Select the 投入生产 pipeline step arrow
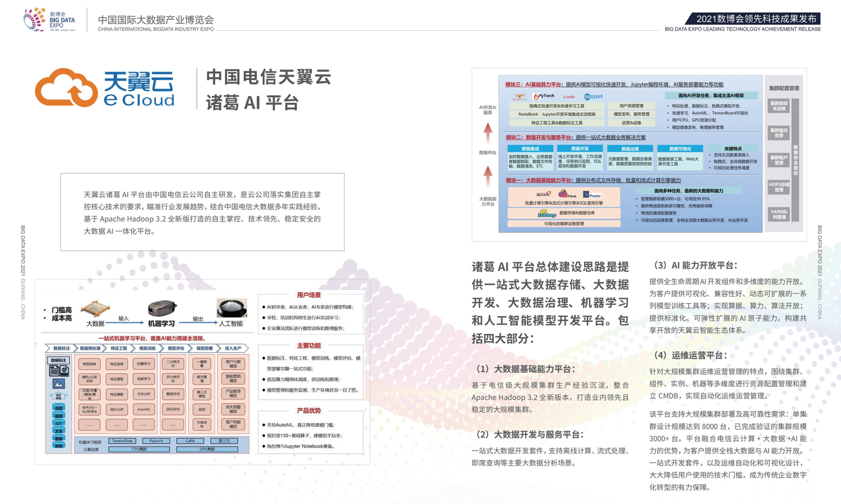841x504 pixels. point(233,348)
